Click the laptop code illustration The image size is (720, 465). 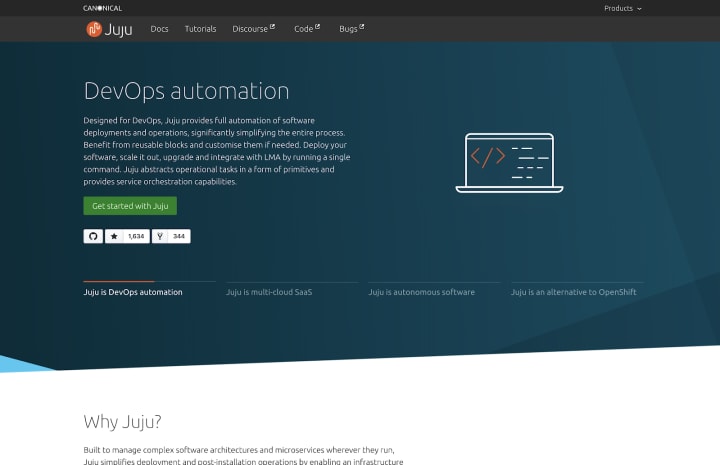(509, 163)
